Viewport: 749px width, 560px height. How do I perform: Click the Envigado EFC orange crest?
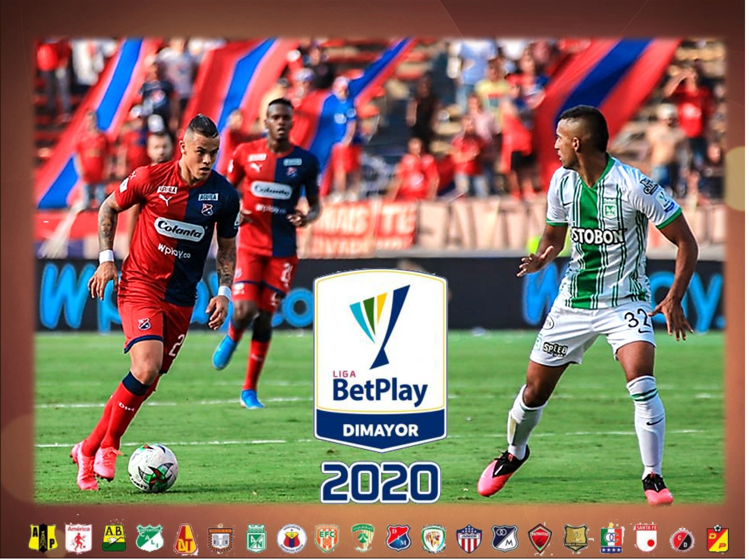[327, 539]
